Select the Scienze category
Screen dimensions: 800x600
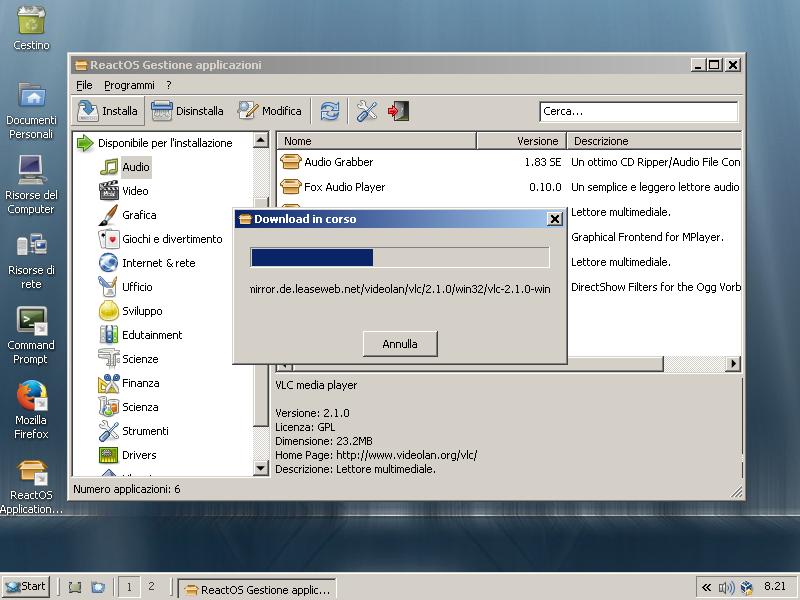click(x=129, y=359)
